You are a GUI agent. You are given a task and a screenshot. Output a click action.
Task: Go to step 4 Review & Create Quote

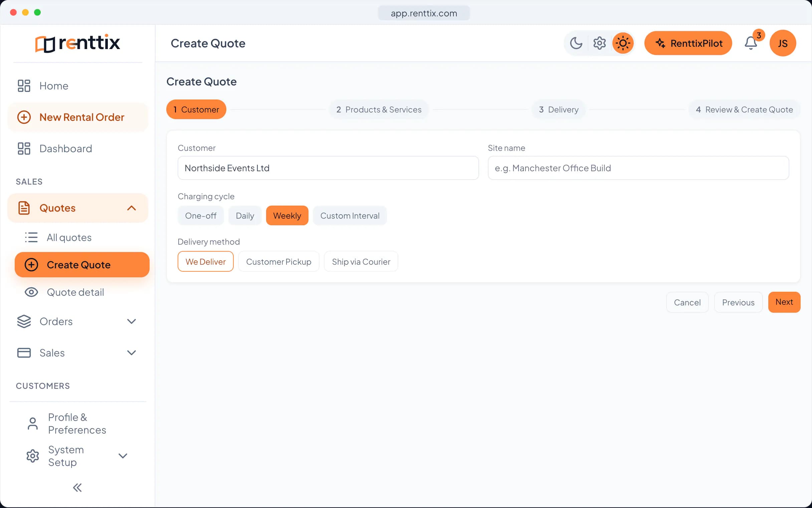(x=745, y=109)
